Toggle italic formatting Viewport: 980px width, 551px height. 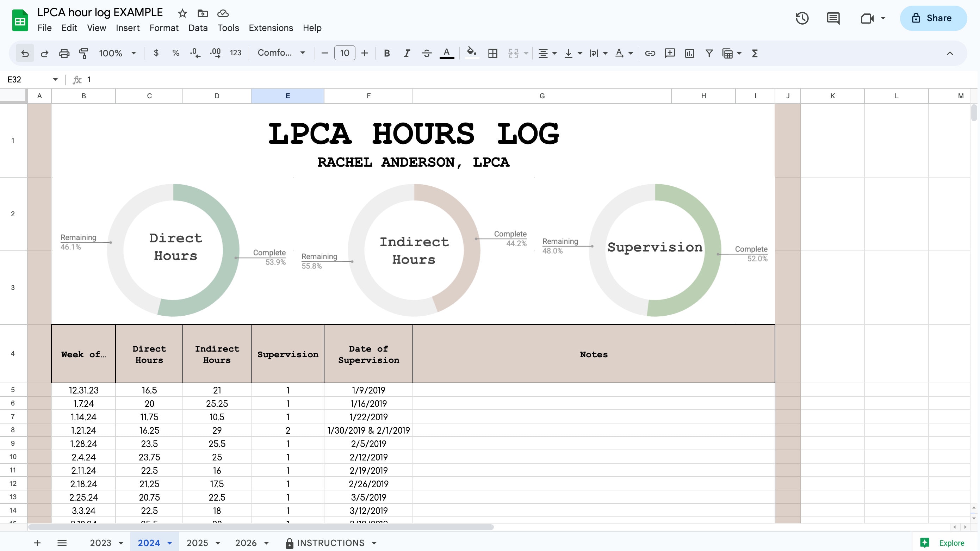(x=406, y=53)
